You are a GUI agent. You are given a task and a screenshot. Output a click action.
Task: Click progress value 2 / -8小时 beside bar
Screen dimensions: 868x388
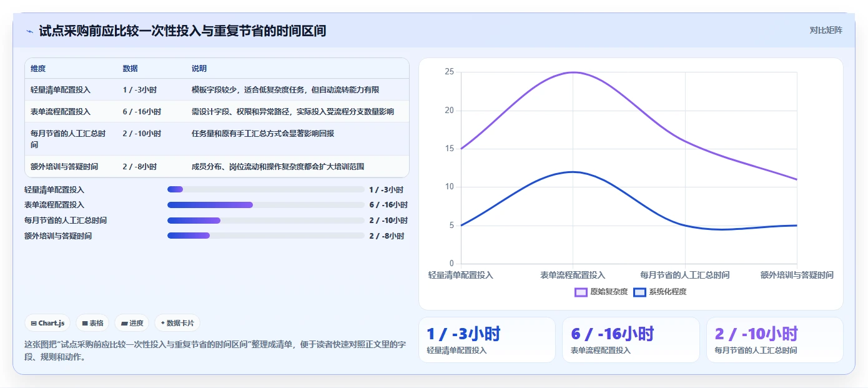click(x=387, y=236)
